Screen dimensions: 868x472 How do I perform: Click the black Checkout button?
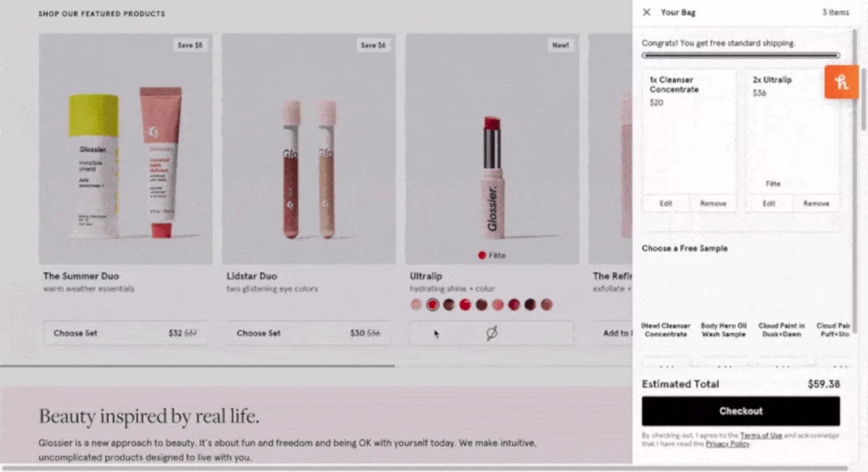coord(741,411)
